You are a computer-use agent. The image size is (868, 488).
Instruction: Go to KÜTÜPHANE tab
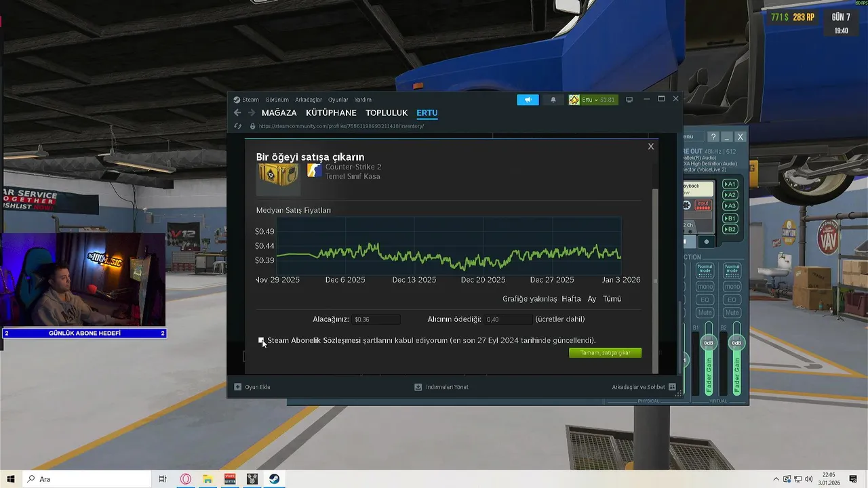coord(331,113)
